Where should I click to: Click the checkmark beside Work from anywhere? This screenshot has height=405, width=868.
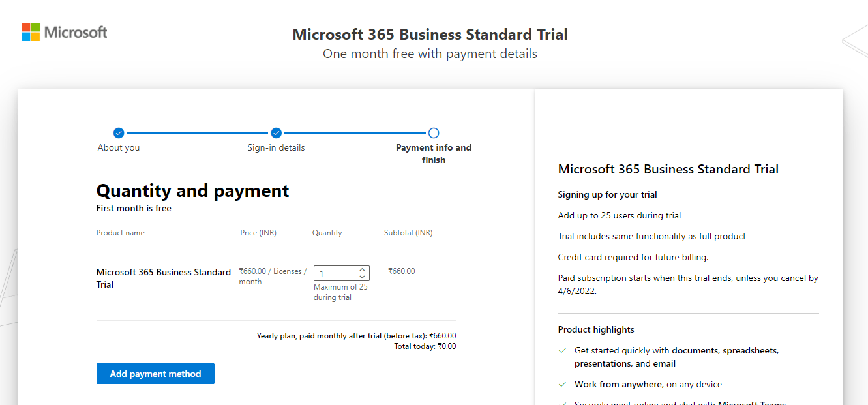[x=563, y=384]
